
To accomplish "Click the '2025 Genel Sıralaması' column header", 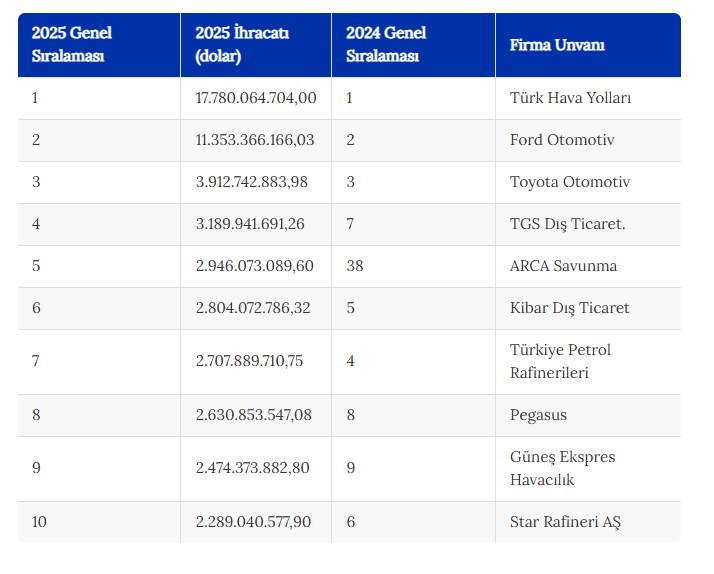I will (x=99, y=45).
